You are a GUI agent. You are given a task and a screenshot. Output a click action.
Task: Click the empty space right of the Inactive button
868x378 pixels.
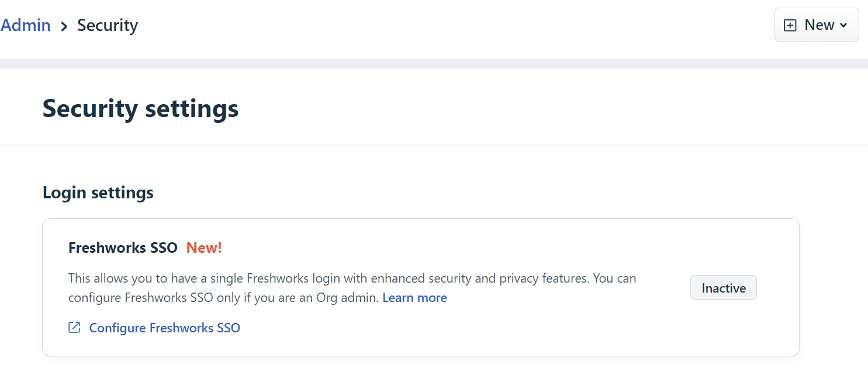point(777,288)
